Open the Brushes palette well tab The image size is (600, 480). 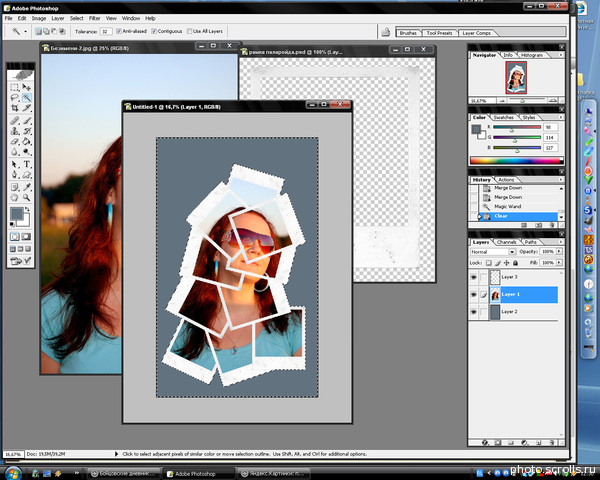(408, 33)
